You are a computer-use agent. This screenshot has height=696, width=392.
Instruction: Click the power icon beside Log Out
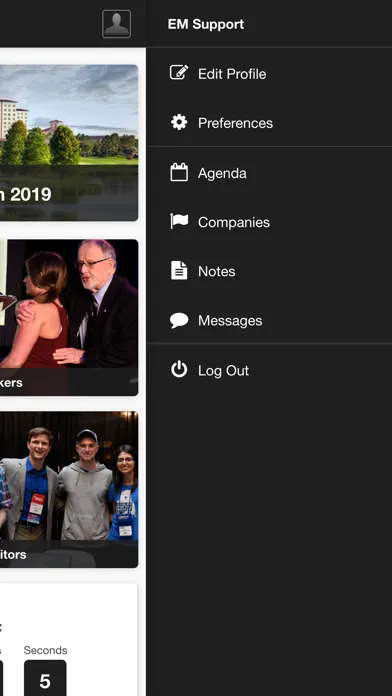[179, 369]
